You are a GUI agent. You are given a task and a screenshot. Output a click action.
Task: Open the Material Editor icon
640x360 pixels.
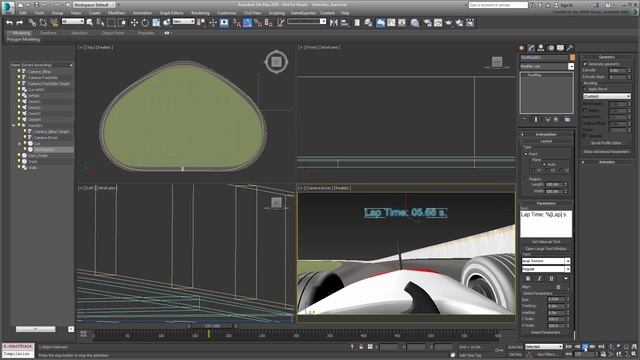415,23
